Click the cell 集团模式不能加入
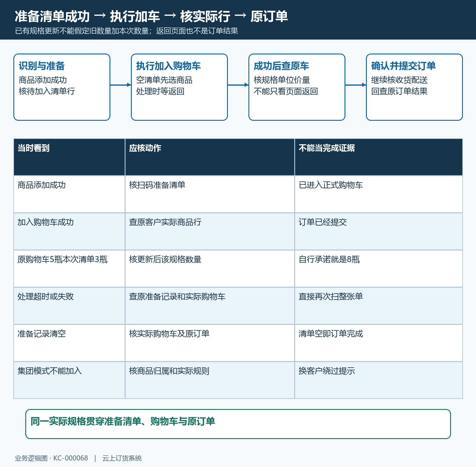The height and width of the screenshot is (467, 476). [x=69, y=380]
